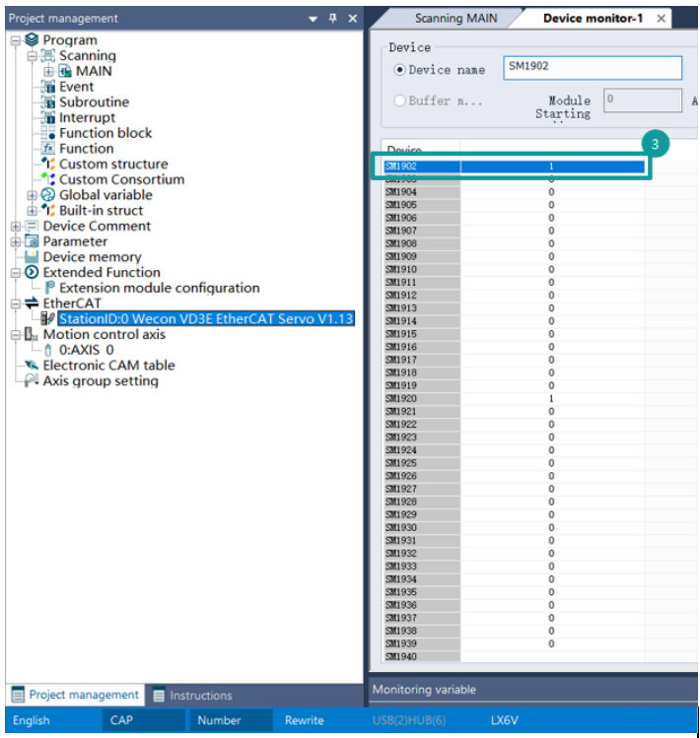Click the Device memory icon
The height and width of the screenshot is (738, 700).
[x=33, y=257]
